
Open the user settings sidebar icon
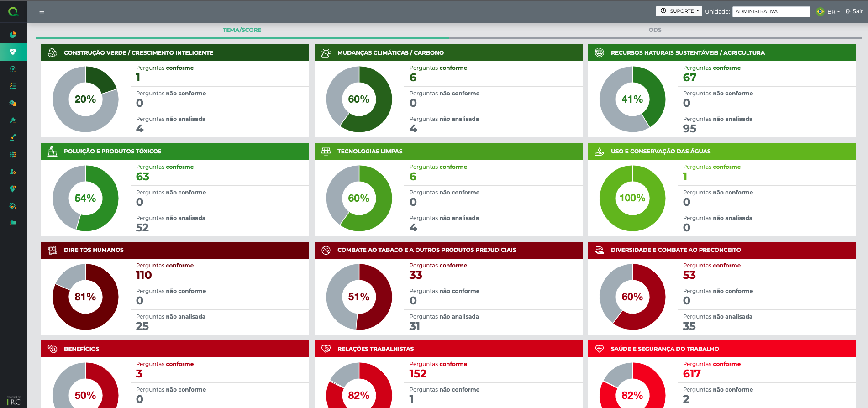(x=13, y=172)
